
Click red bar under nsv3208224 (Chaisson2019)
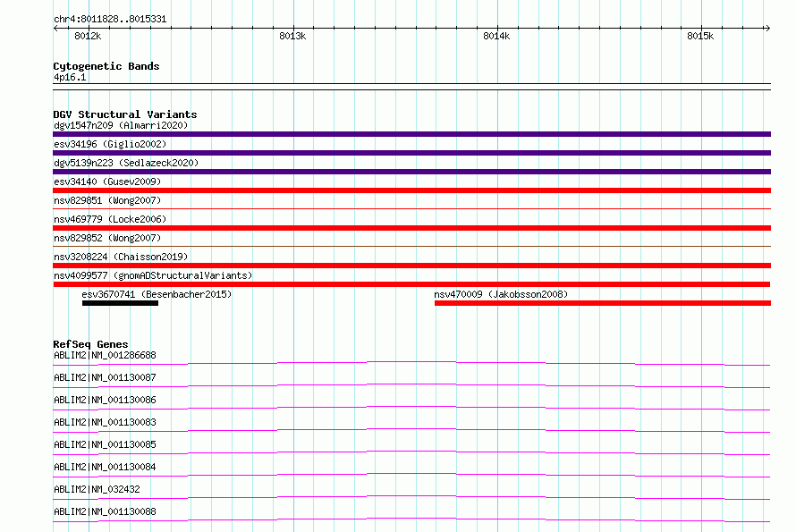pos(411,266)
